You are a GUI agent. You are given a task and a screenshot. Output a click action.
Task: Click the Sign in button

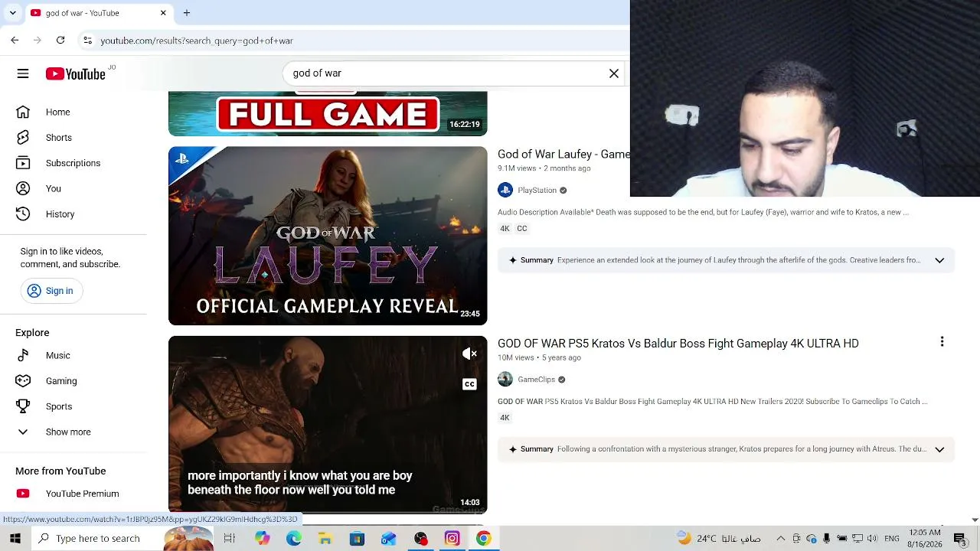click(51, 291)
